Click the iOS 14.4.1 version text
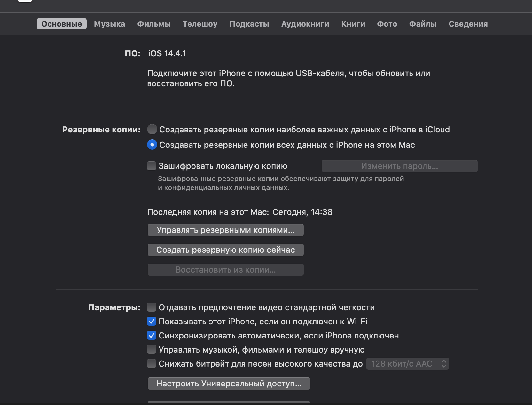 tap(167, 53)
